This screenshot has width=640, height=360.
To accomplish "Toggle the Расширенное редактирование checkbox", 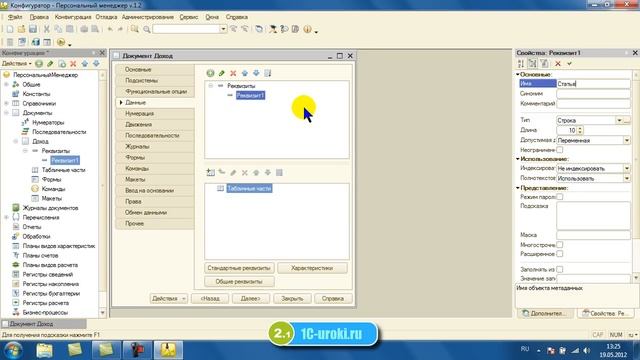I will [560, 254].
